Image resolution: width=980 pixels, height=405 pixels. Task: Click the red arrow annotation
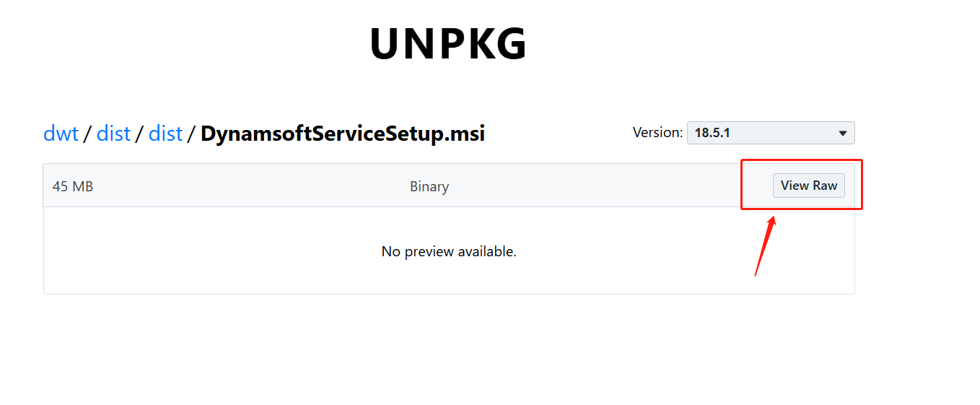click(x=764, y=246)
